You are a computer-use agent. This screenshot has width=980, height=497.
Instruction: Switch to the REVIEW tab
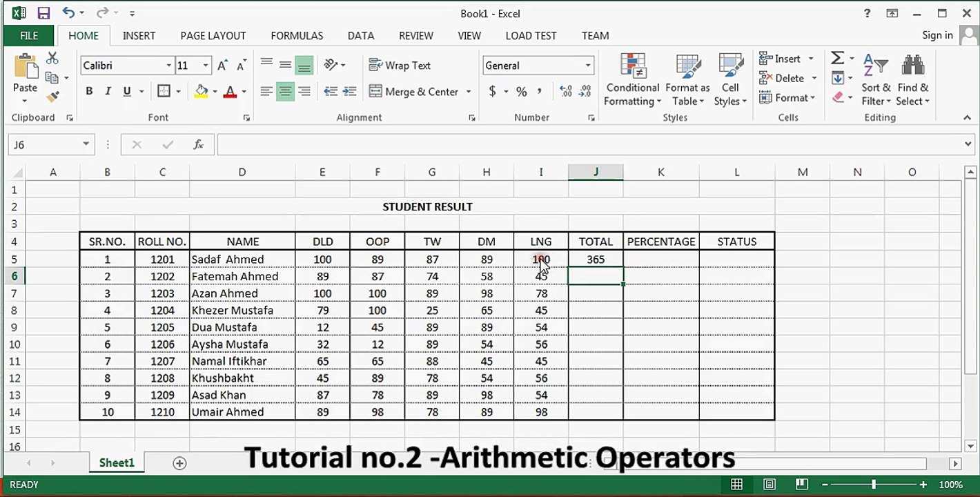click(416, 36)
